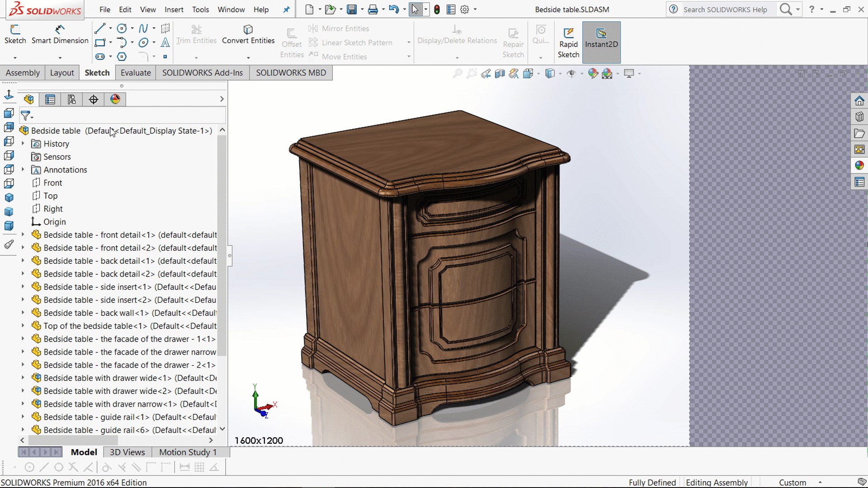Expand Top of the bedside table<1> node
The image size is (868, 488).
tap(23, 326)
